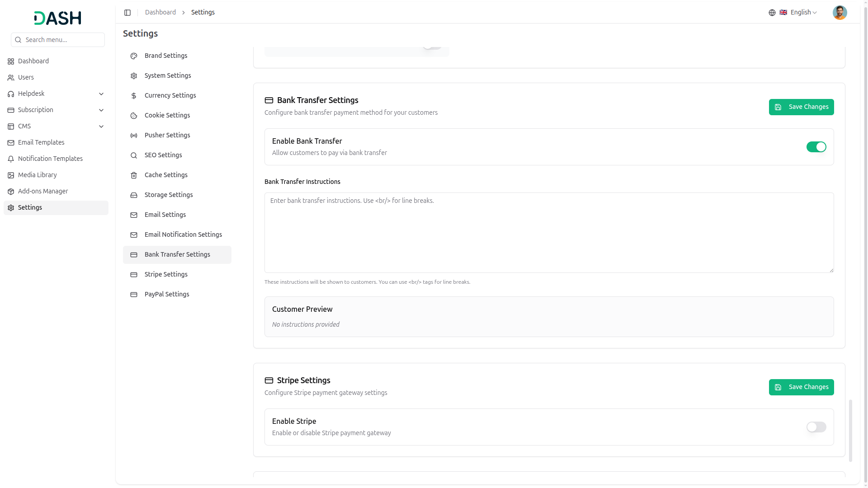Viewport: 868px width, 488px height.
Task: Save changes for Bank Transfer Settings
Action: click(801, 107)
